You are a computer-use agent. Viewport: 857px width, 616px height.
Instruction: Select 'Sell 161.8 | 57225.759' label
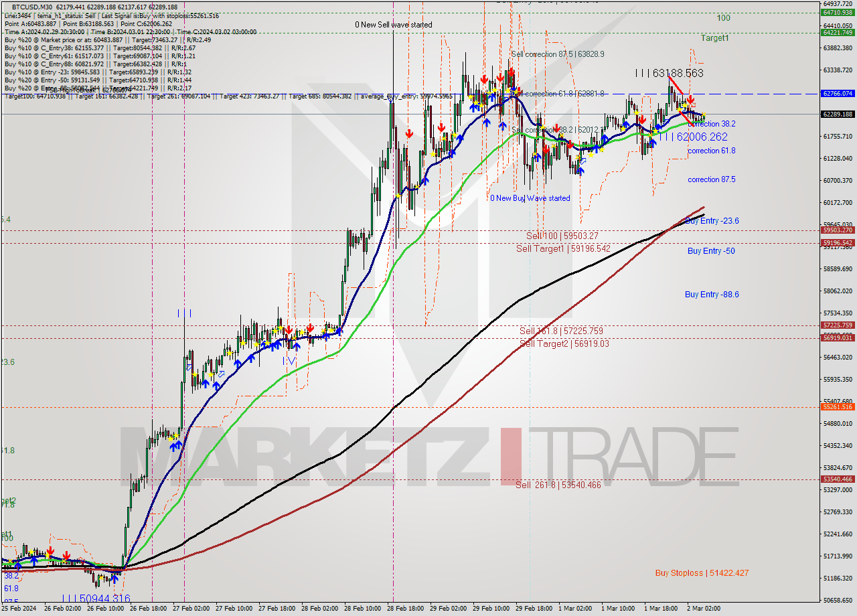(561, 331)
